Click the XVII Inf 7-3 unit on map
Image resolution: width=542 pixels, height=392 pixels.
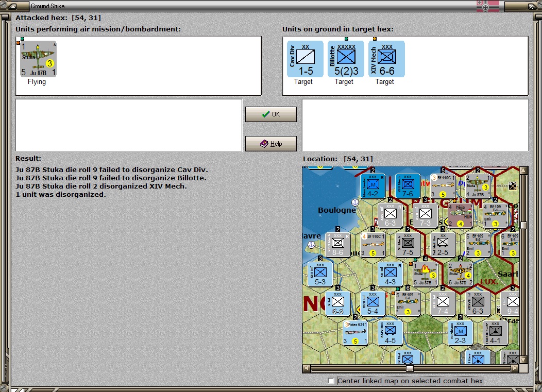[425, 215]
